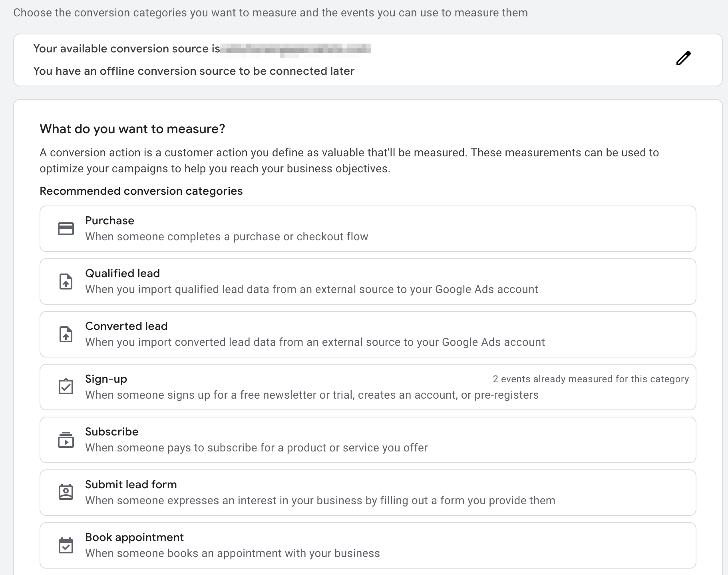Choose the Qualified lead category title

point(122,274)
